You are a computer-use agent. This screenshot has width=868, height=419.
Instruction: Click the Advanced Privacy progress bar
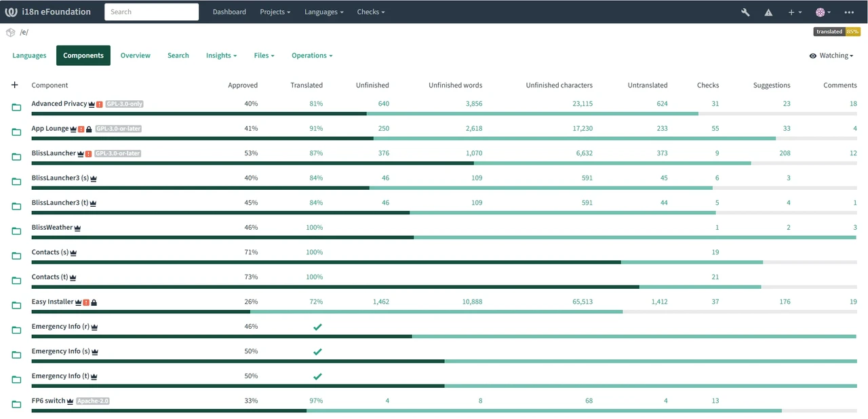pos(444,113)
